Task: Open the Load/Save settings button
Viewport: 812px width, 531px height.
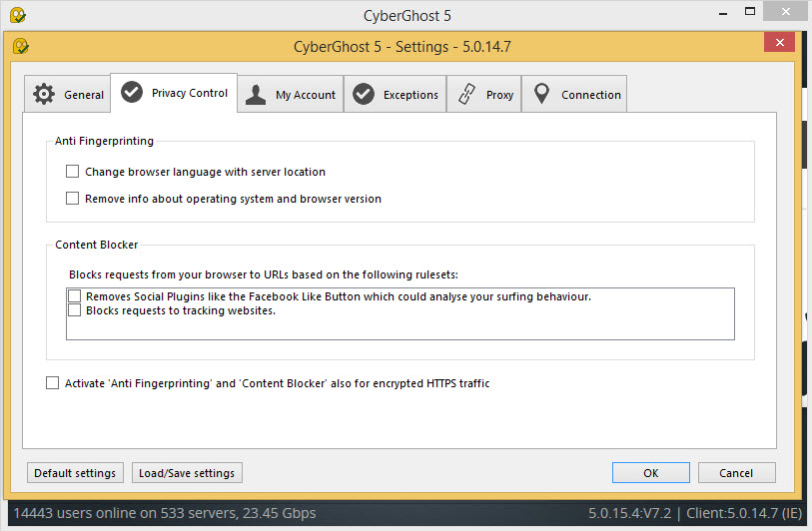Action: click(x=187, y=473)
